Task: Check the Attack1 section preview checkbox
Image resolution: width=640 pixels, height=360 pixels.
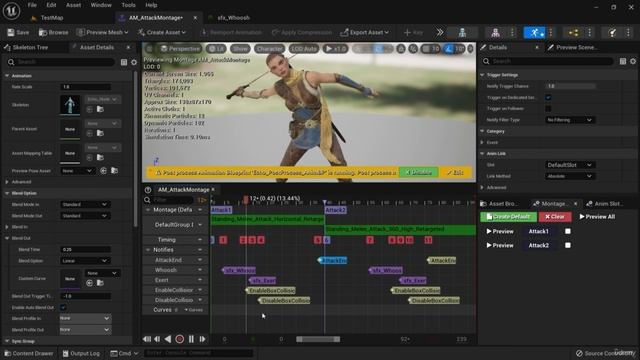Action: (568, 231)
